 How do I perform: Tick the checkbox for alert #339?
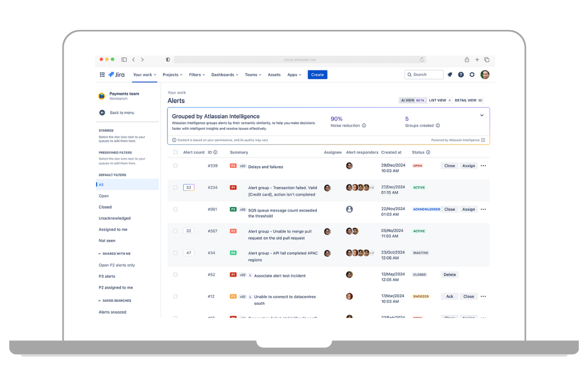point(175,166)
